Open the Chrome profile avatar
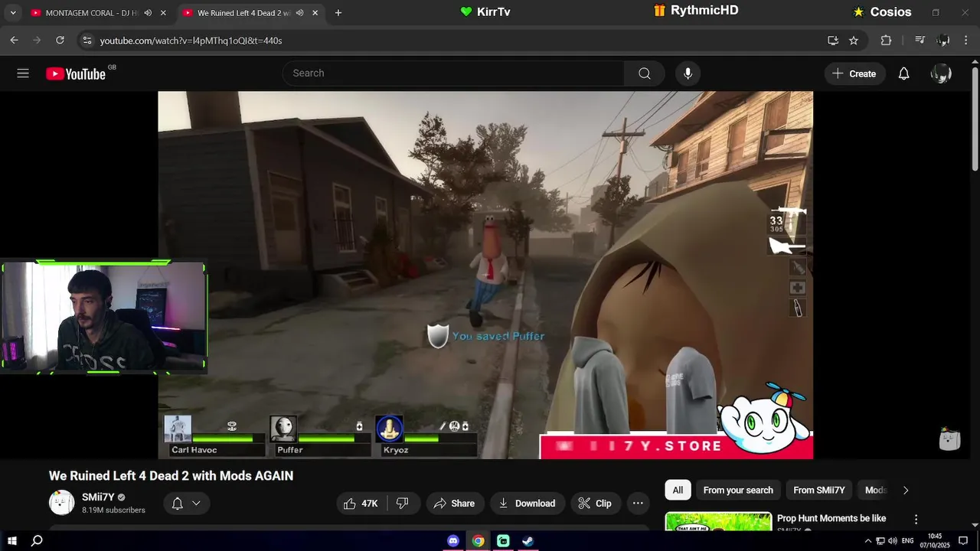 943,41
